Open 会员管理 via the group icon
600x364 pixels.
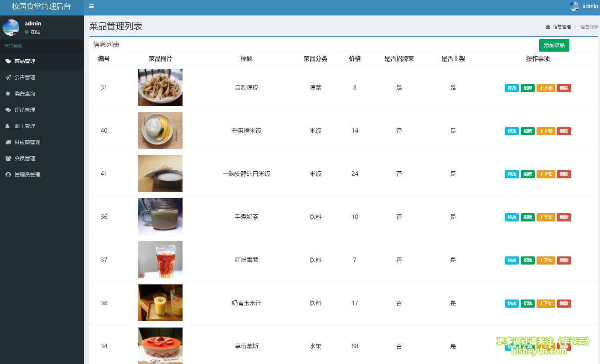point(8,158)
